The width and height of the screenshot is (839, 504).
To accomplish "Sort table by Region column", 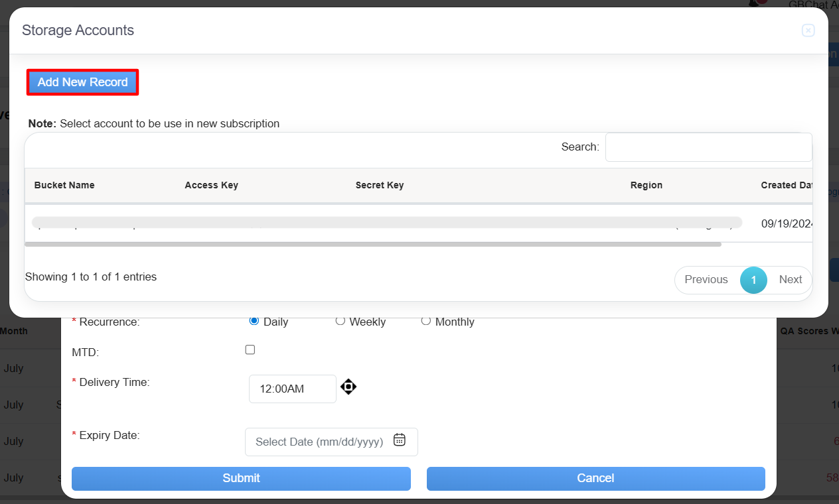I will (646, 185).
